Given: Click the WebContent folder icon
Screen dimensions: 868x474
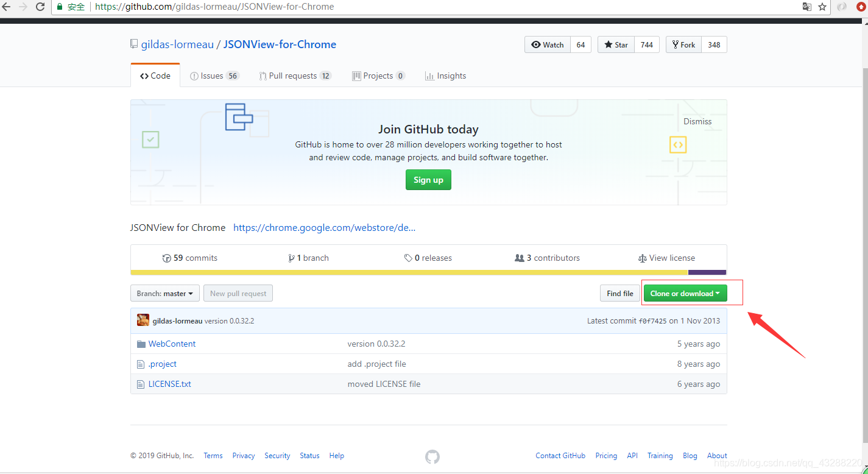Looking at the screenshot, I should 141,344.
